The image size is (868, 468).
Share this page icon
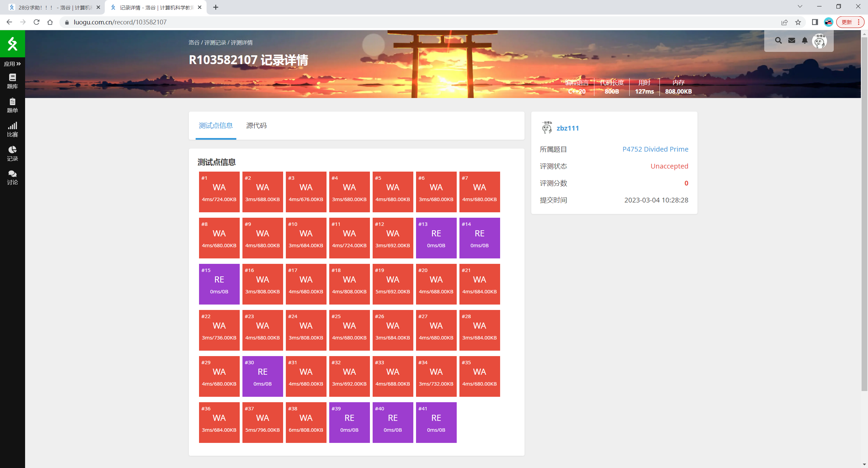coord(784,22)
